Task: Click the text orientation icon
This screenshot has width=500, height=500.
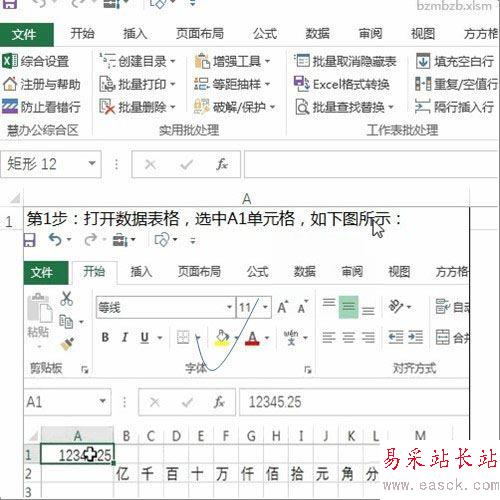Action: tap(396, 306)
